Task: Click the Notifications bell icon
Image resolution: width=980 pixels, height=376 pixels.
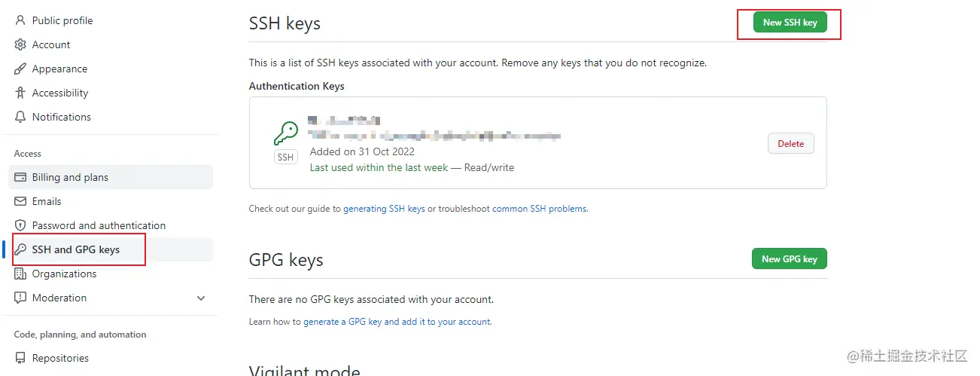Action: coord(20,117)
